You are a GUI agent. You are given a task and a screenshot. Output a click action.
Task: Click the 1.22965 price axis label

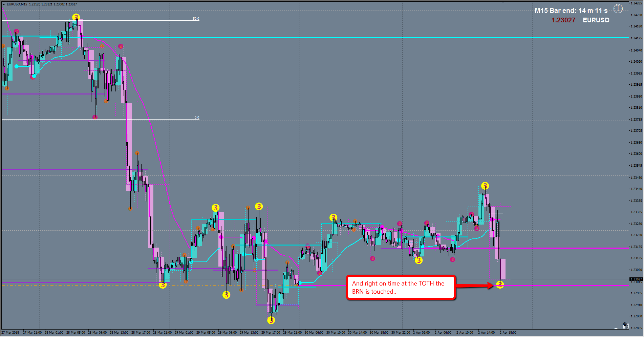coord(637,293)
